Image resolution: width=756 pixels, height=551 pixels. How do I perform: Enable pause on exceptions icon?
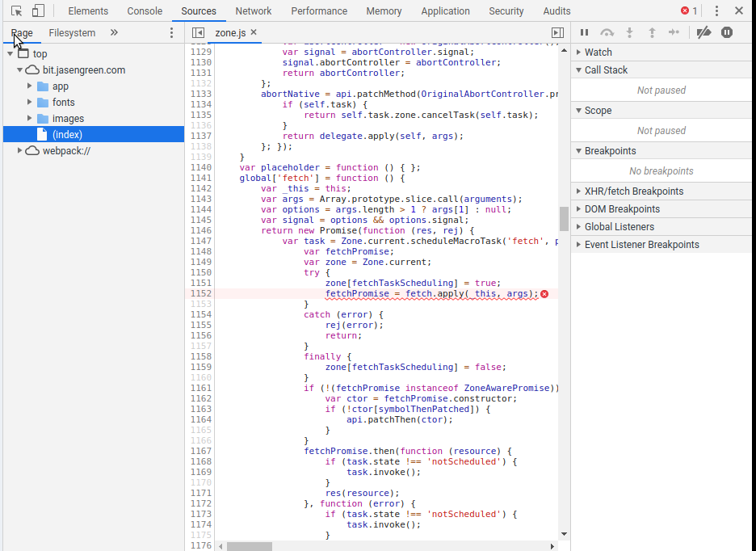(725, 32)
